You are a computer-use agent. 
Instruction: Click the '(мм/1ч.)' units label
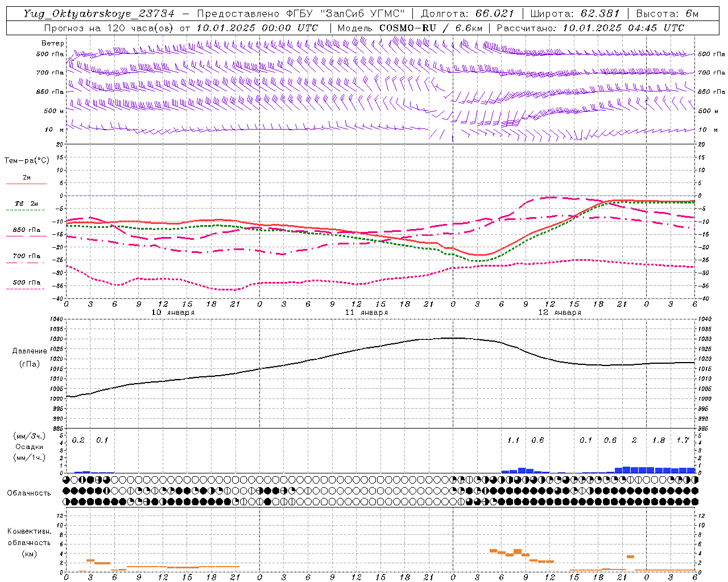click(30, 458)
